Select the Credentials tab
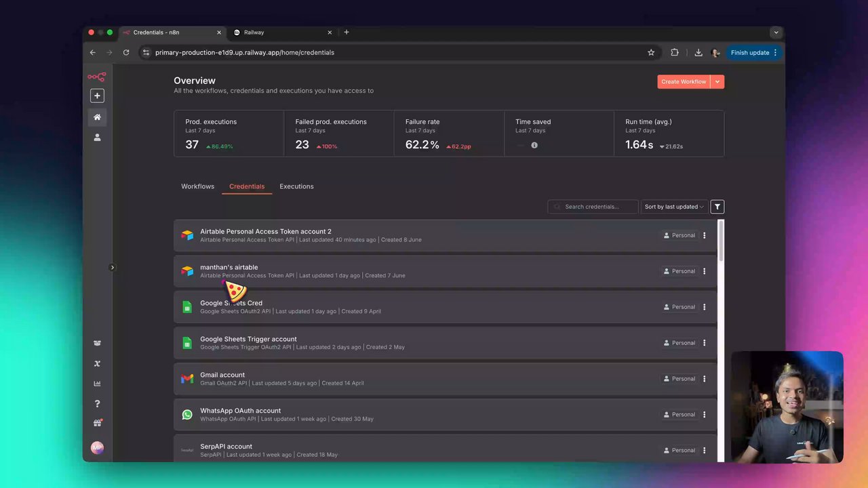 (247, 186)
